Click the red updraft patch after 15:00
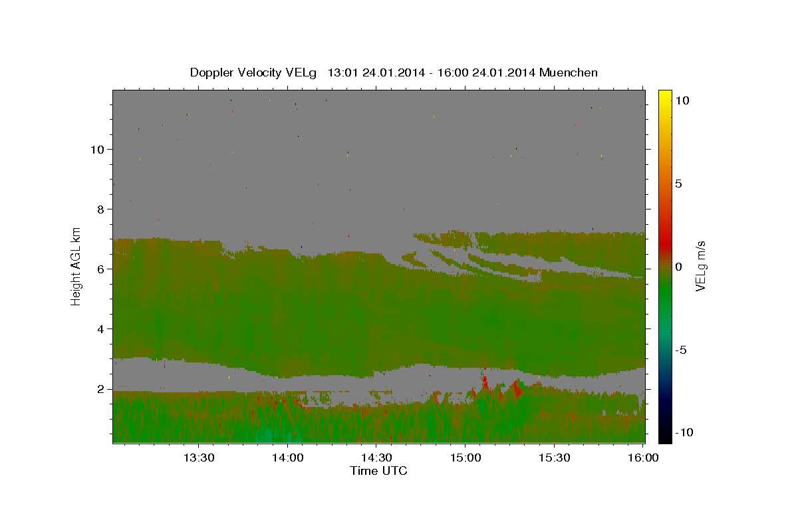The image size is (798, 532). tap(485, 382)
